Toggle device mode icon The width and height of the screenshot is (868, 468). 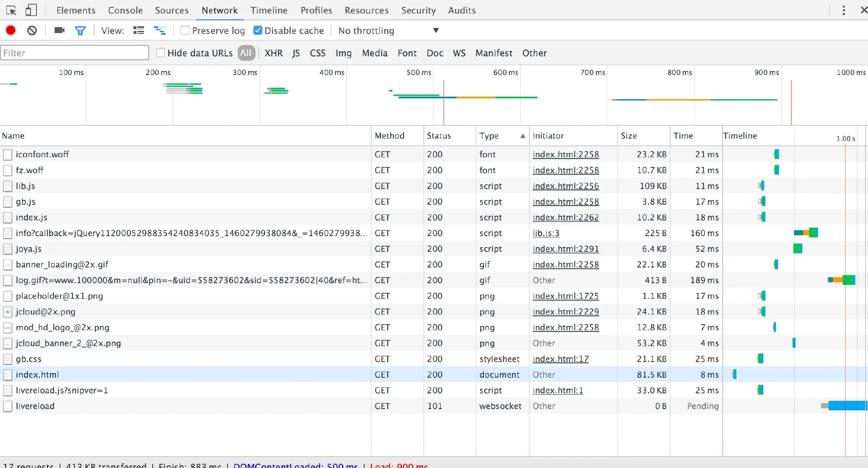click(31, 10)
